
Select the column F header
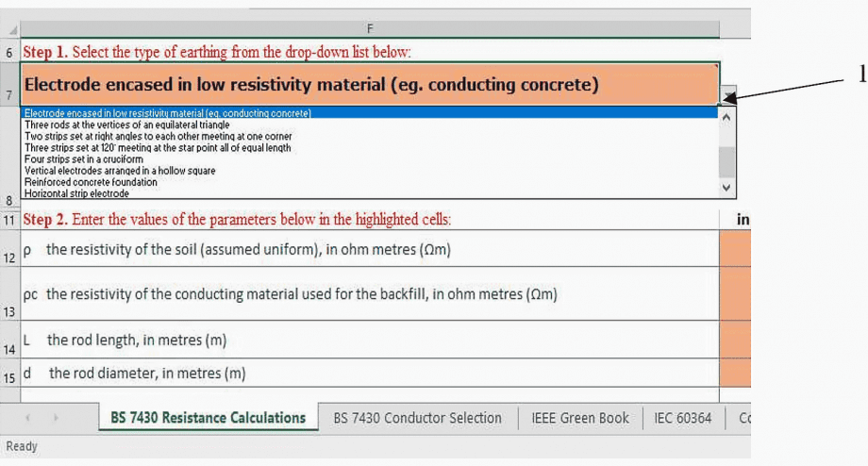(370, 29)
